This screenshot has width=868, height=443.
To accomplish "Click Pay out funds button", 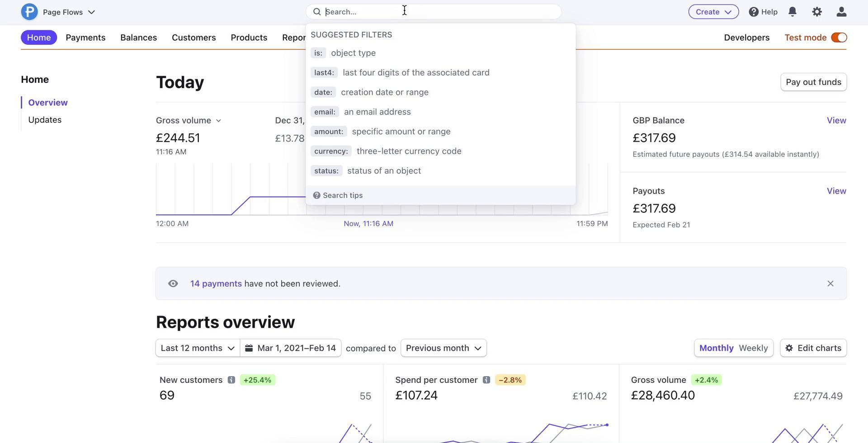I will pyautogui.click(x=813, y=82).
